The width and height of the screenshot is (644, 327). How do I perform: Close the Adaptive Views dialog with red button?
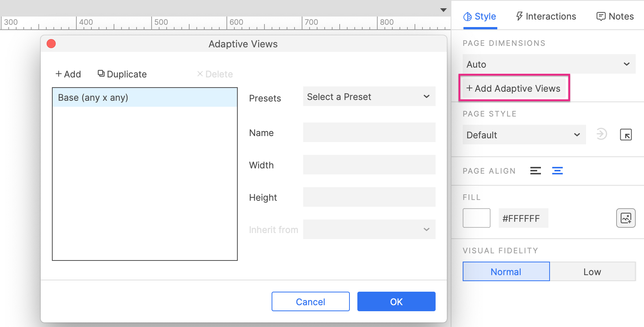pyautogui.click(x=51, y=44)
